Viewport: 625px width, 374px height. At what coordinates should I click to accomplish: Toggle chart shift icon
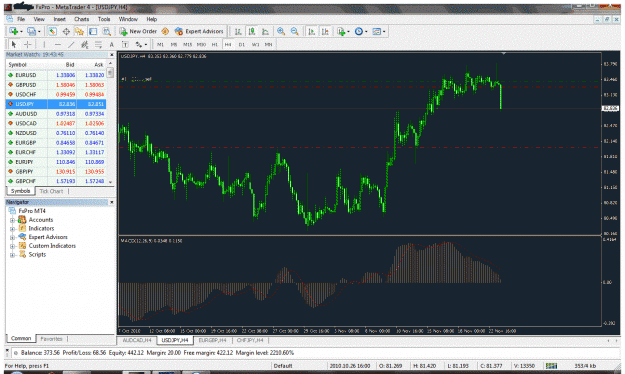325,31
